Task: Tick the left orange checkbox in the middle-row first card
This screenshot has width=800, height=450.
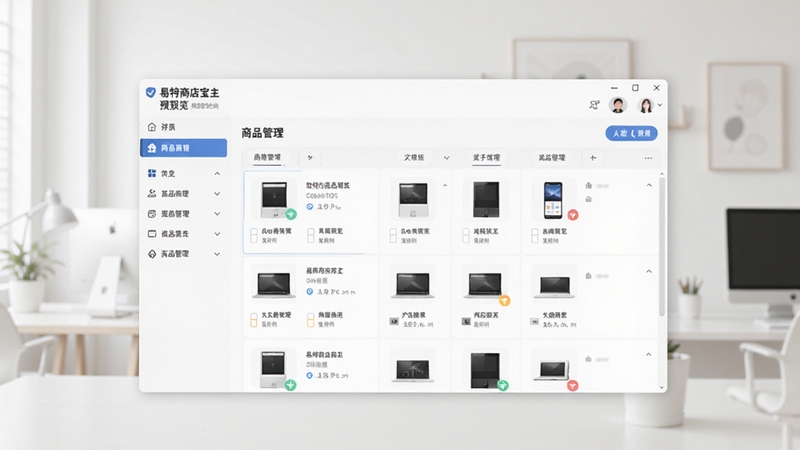Action: (254, 320)
